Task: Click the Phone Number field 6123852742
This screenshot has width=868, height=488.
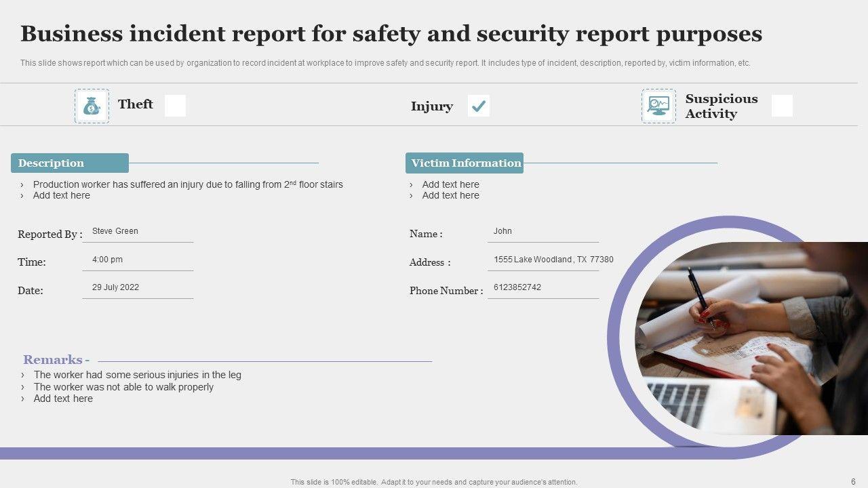Action: coord(517,287)
